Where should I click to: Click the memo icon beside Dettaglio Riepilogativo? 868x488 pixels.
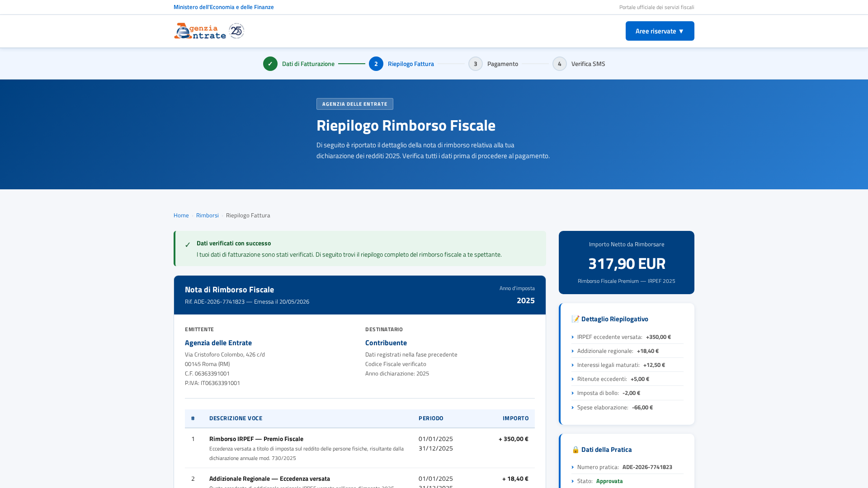click(x=576, y=319)
